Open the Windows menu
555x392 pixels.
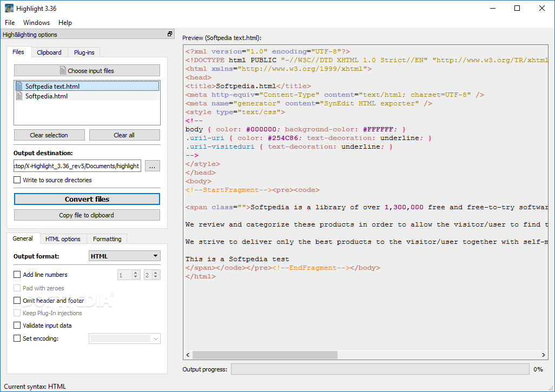tap(36, 22)
